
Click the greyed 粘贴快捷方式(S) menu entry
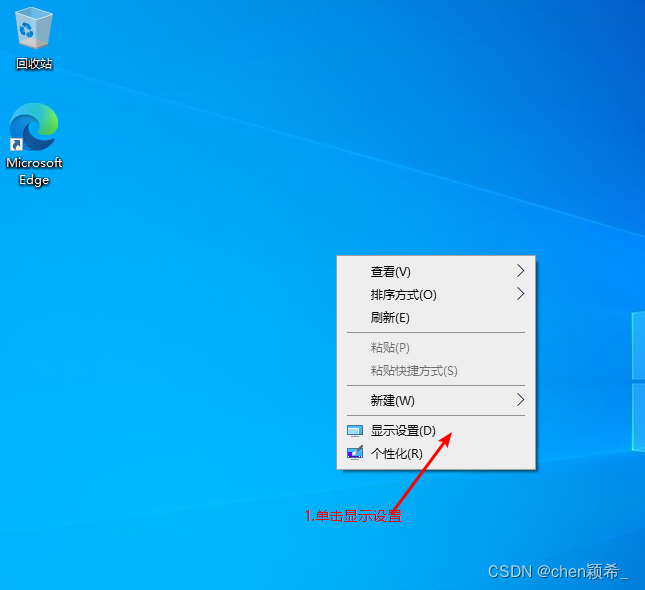point(436,371)
